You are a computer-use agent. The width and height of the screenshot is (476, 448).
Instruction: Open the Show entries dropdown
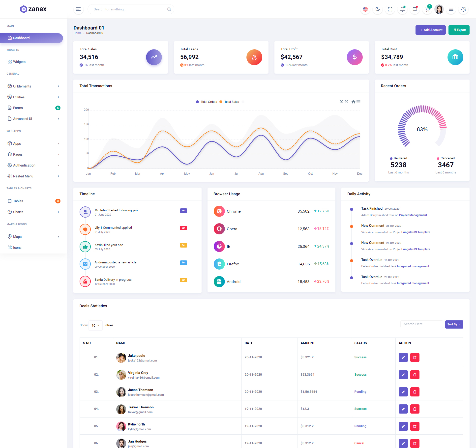[95, 325]
